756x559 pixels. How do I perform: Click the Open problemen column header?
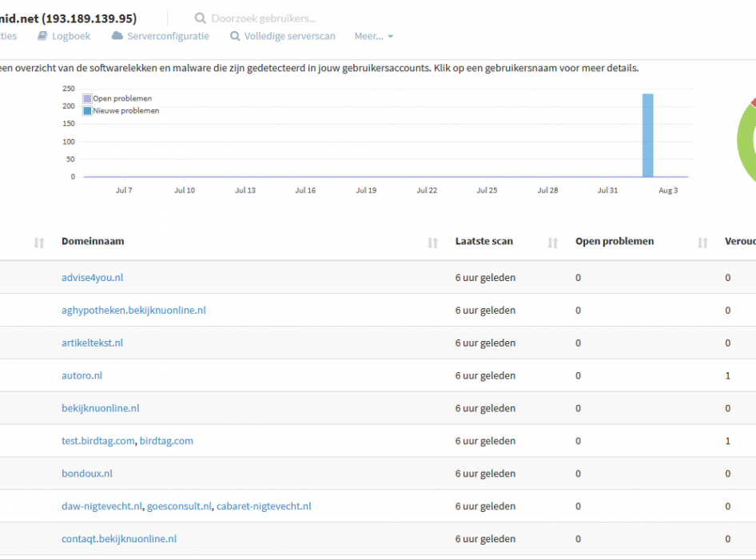[615, 241]
